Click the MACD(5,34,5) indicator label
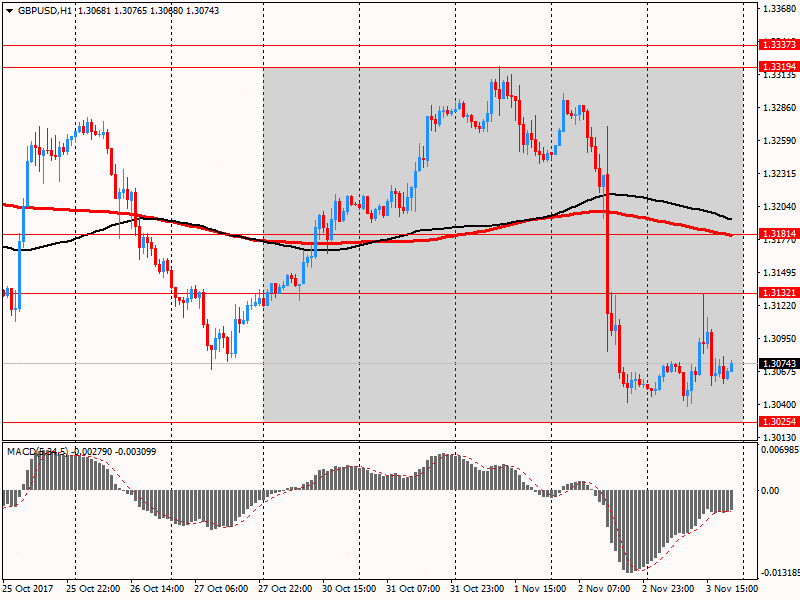800x600 pixels. (x=37, y=452)
